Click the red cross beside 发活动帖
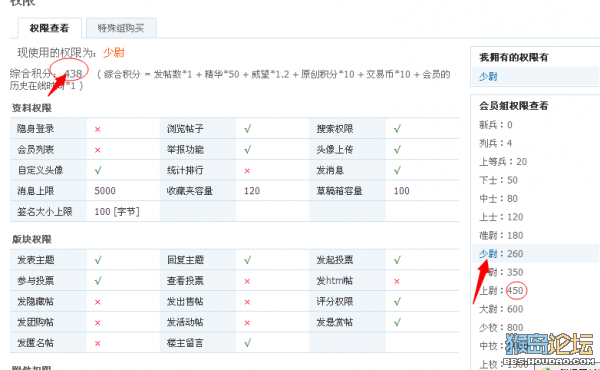The width and height of the screenshot is (600, 370). (247, 323)
